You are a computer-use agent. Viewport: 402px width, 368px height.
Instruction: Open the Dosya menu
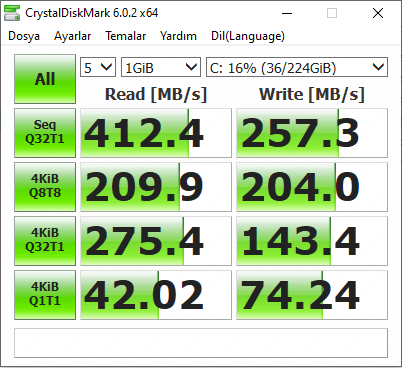(x=24, y=36)
